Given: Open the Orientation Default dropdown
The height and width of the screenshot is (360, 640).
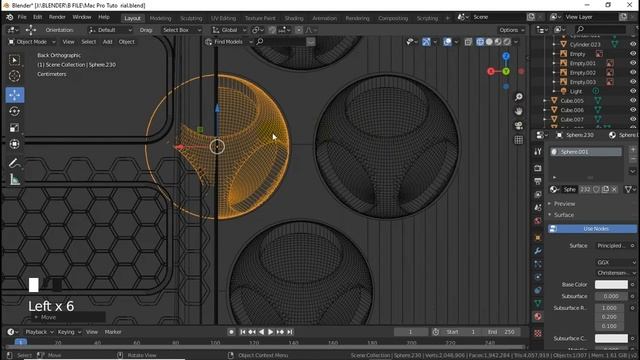Looking at the screenshot, I should (x=110, y=30).
